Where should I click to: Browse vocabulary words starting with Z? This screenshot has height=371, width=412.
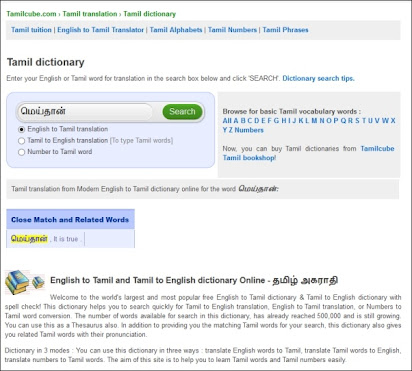(x=231, y=130)
